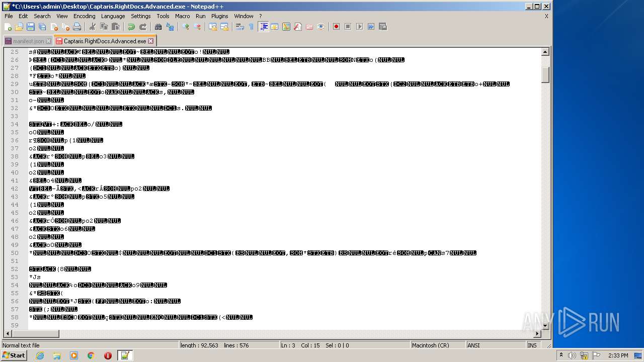Click 'ANSI' in status bar

[473, 345]
